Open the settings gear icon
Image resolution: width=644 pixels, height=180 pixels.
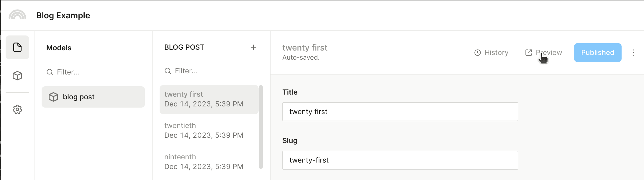click(x=17, y=109)
